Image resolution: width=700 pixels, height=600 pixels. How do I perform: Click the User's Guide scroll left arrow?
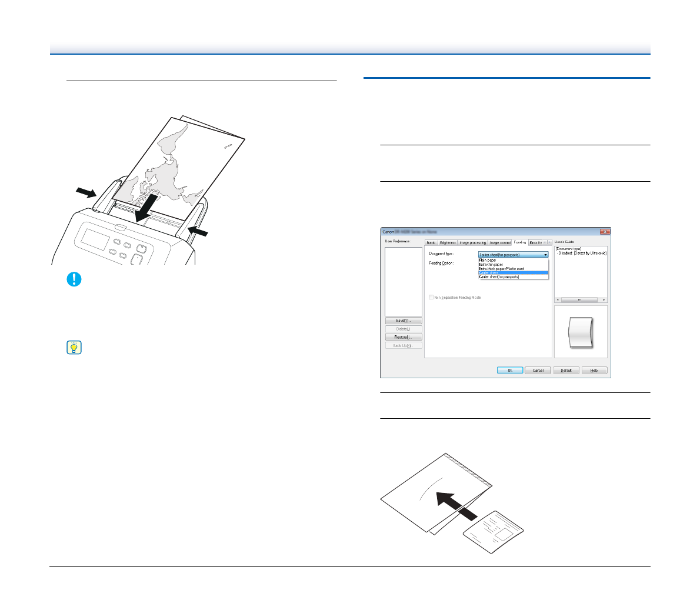coord(558,299)
